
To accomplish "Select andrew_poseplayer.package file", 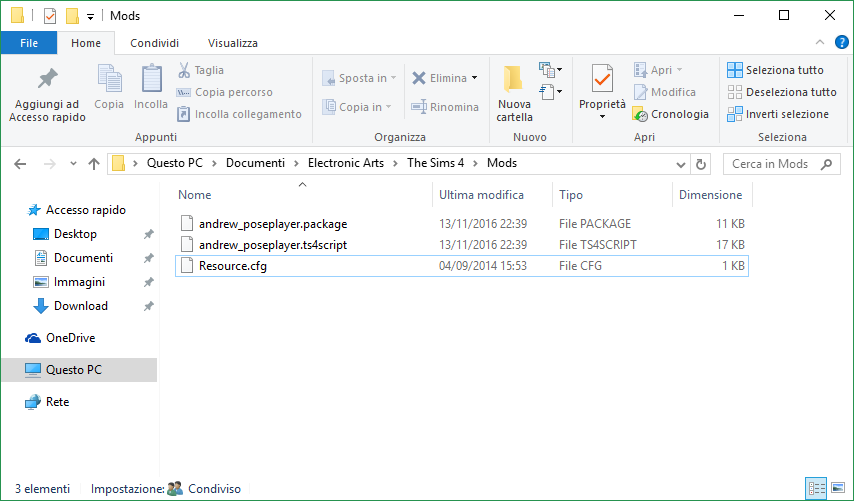I will [462, 224].
